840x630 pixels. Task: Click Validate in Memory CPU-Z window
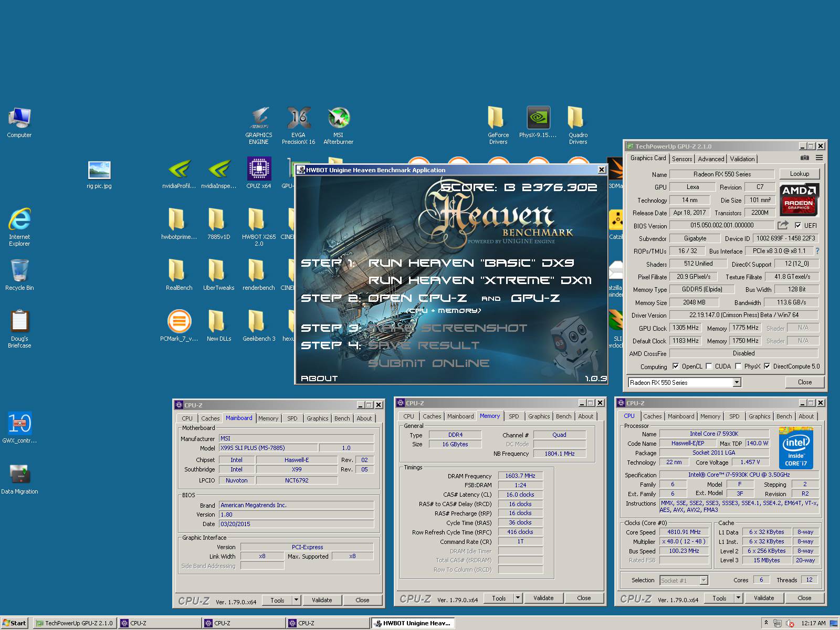[x=543, y=598]
